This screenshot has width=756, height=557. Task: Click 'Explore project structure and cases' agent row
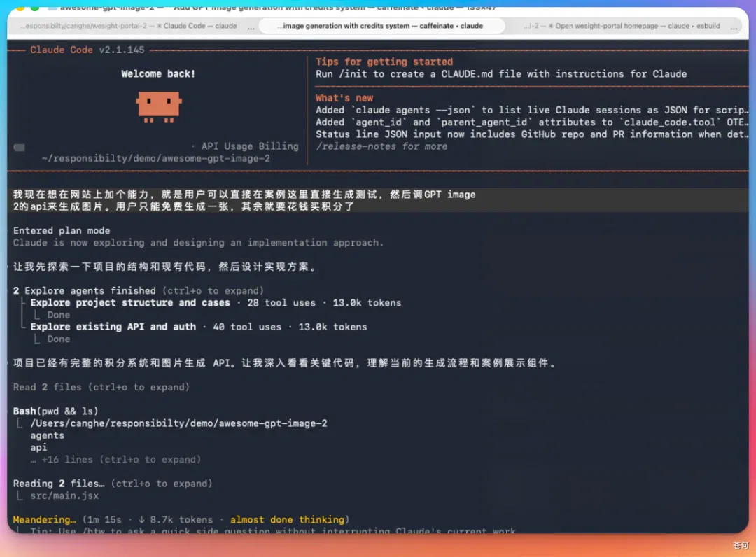point(216,302)
